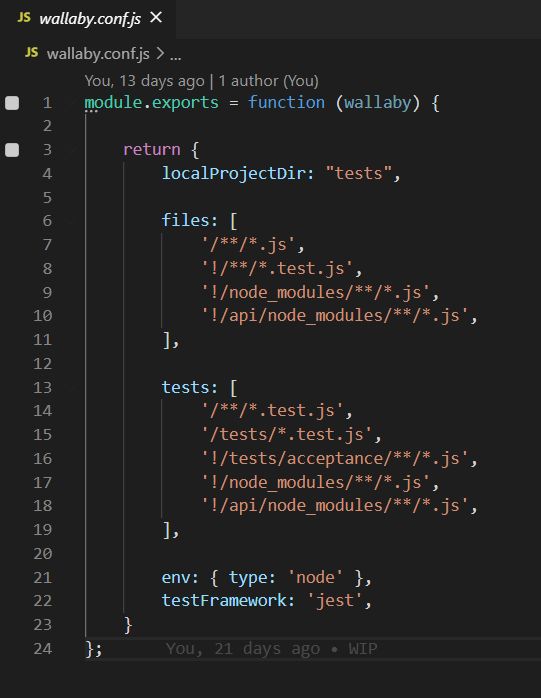Collapse the function fold on line 1

(71, 103)
